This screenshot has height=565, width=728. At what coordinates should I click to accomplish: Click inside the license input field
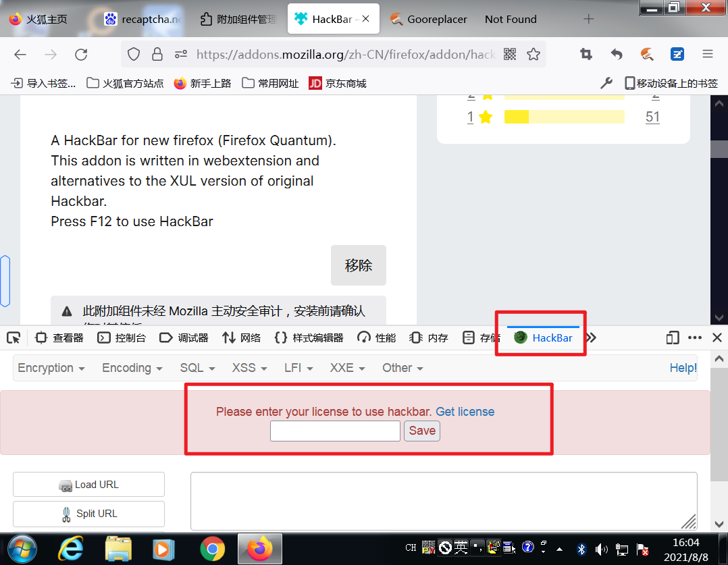click(x=335, y=431)
